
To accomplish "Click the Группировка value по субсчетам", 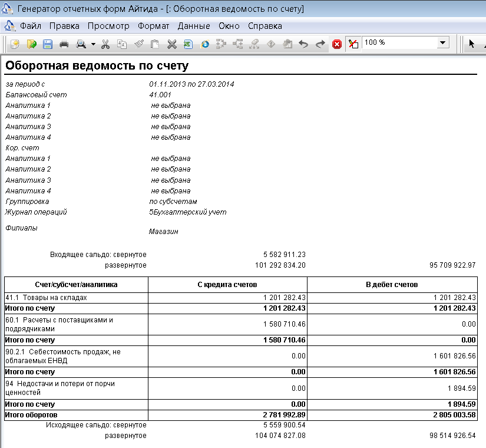I will (173, 202).
